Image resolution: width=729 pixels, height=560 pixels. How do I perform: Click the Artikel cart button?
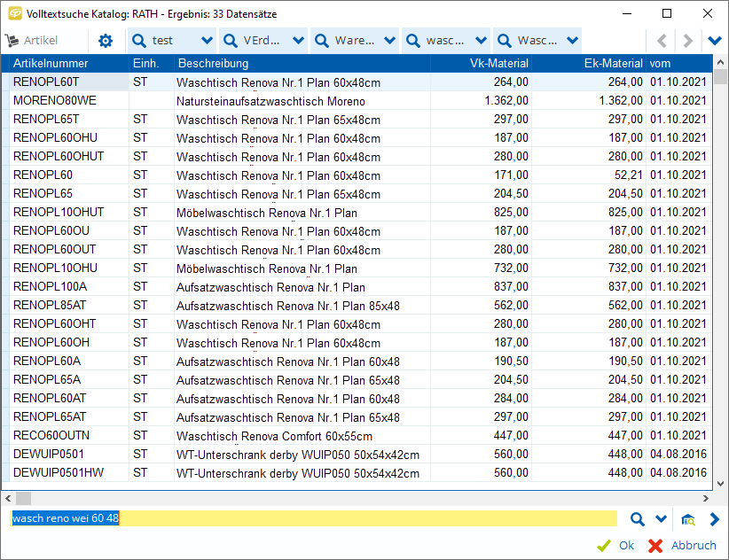click(x=32, y=41)
